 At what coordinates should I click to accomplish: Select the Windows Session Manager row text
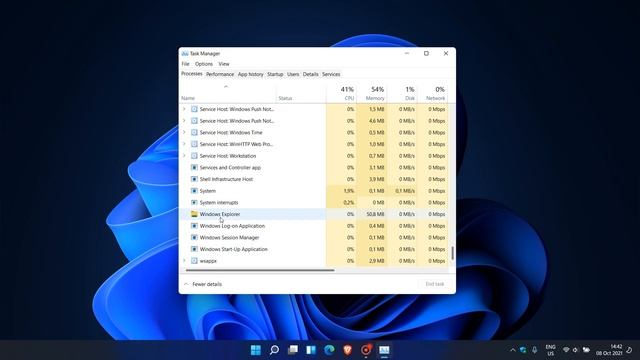tap(229, 238)
